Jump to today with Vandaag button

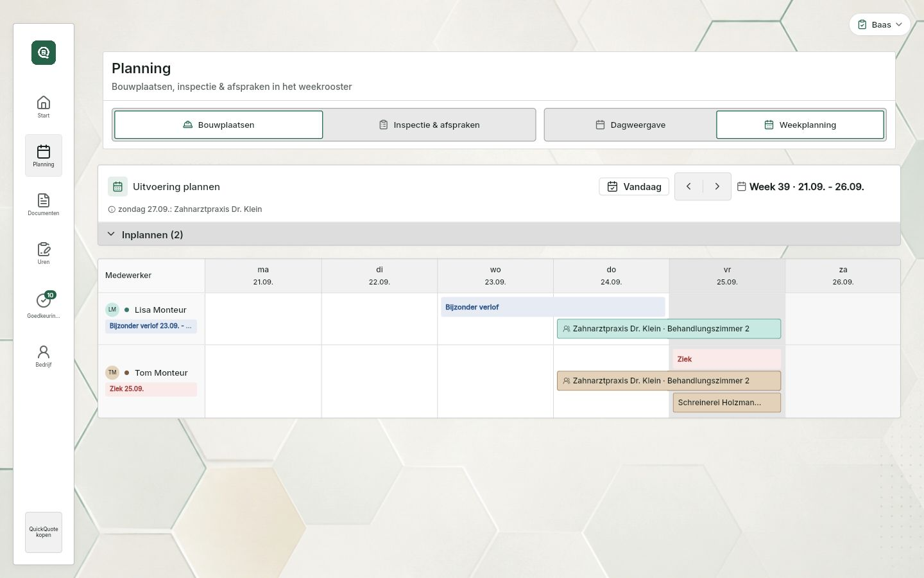634,186
